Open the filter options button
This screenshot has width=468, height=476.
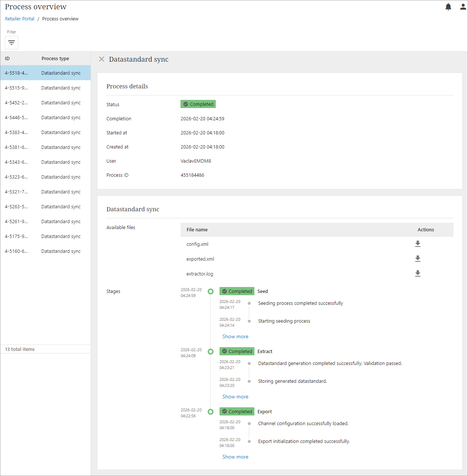[x=12, y=43]
